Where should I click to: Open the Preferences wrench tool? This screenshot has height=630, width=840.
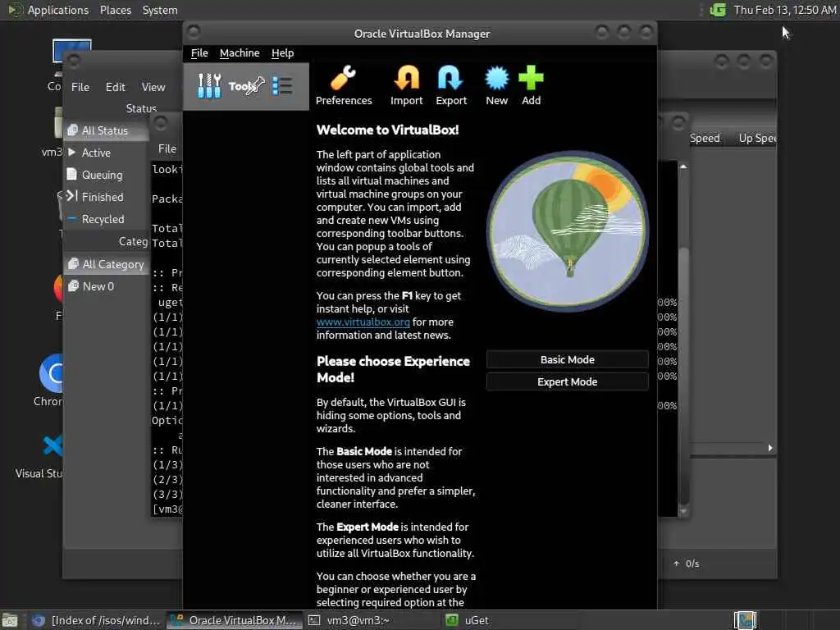[x=344, y=85]
